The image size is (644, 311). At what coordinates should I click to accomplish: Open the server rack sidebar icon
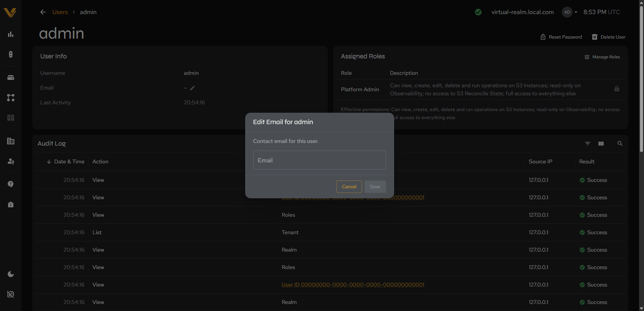click(11, 118)
